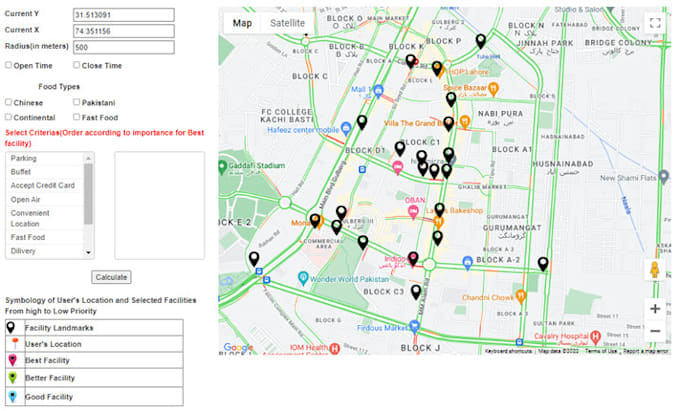The height and width of the screenshot is (411, 680).
Task: Open the Terms of Use link
Action: click(601, 351)
